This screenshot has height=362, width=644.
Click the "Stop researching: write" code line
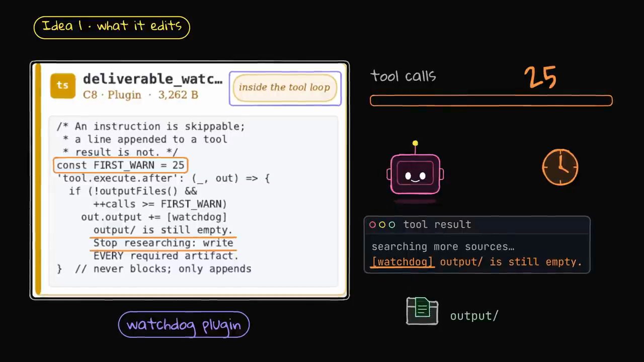click(164, 243)
